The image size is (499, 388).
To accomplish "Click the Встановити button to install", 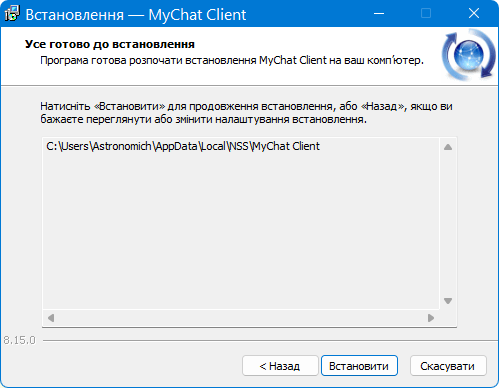I will tap(359, 366).
